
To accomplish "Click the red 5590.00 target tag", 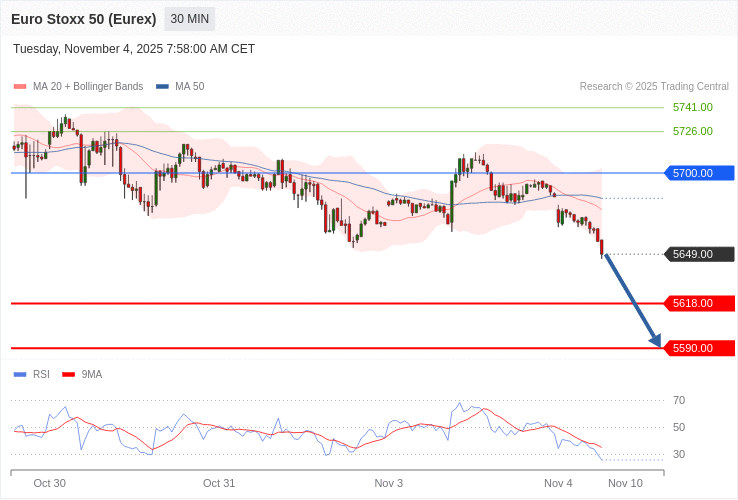I will tap(698, 348).
